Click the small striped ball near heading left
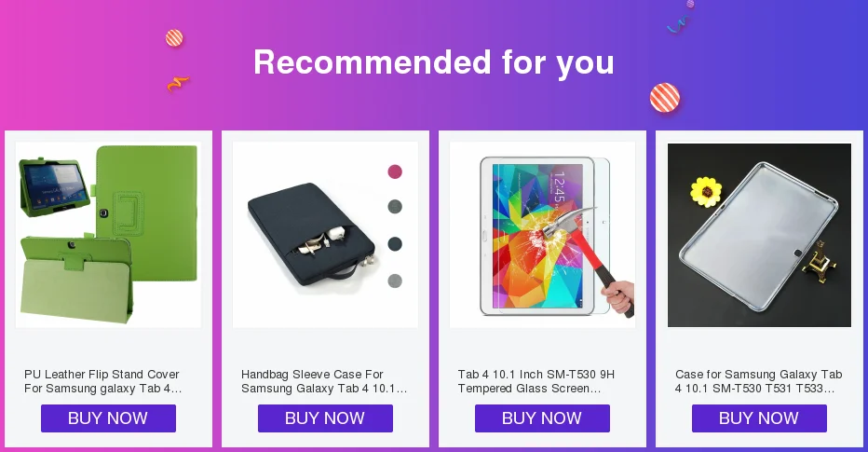This screenshot has height=452, width=868. [x=174, y=38]
